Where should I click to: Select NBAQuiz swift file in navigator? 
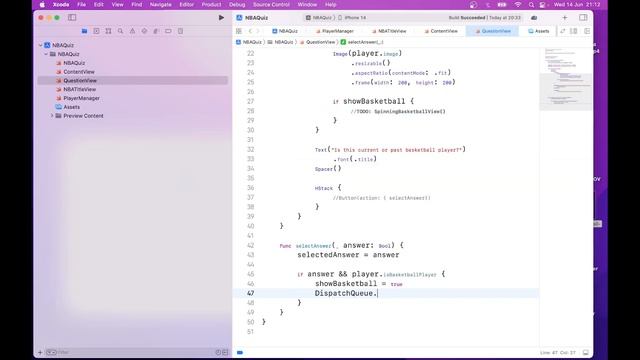pos(74,63)
